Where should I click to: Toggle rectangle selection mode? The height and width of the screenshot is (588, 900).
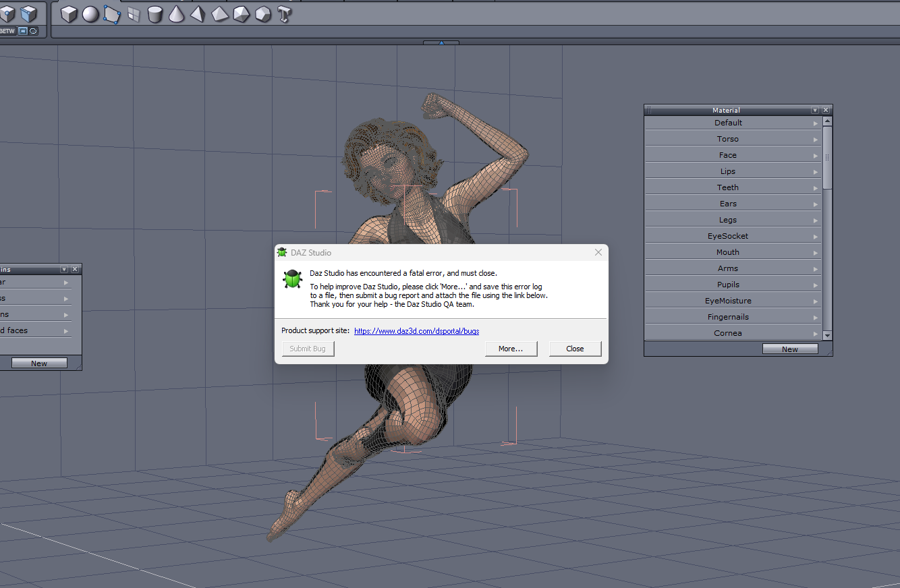23,31
